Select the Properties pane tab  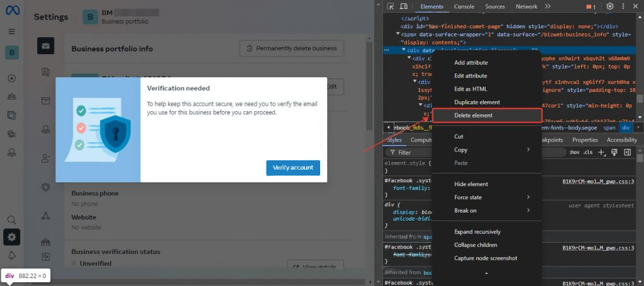point(585,140)
